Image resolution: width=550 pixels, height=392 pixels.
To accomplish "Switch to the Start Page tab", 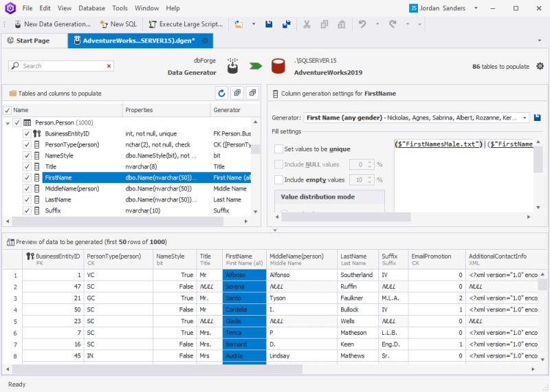I will (x=33, y=41).
